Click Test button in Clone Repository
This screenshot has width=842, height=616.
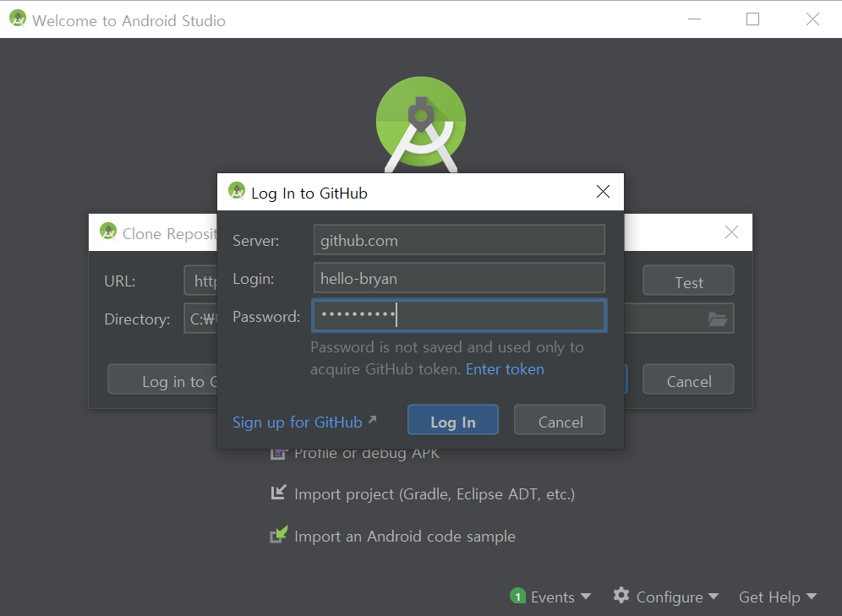click(x=688, y=280)
